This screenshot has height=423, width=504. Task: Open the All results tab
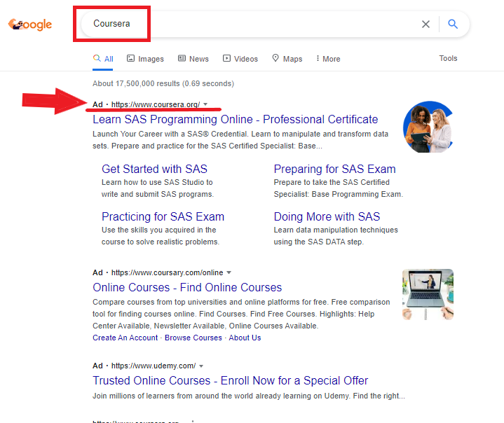(103, 59)
